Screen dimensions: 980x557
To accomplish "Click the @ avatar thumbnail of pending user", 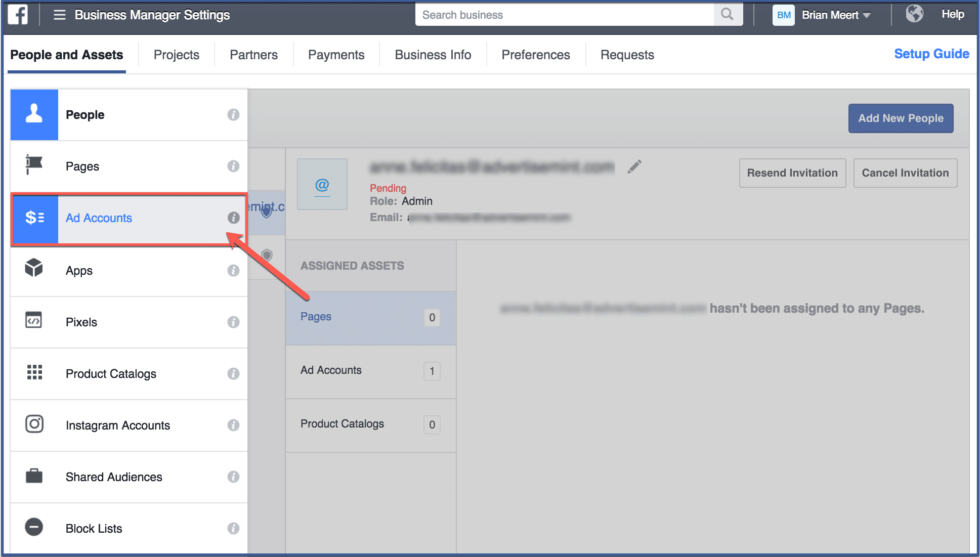I will pos(322,184).
